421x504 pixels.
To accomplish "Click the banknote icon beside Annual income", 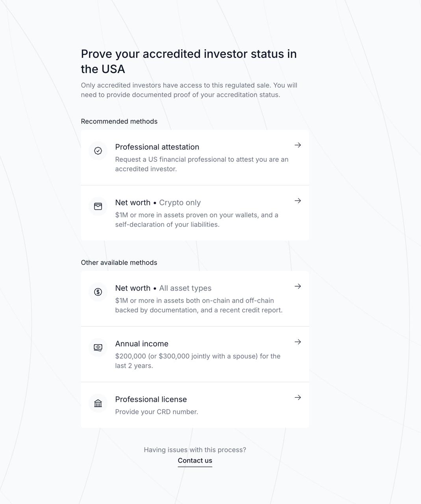I will pos(98,347).
